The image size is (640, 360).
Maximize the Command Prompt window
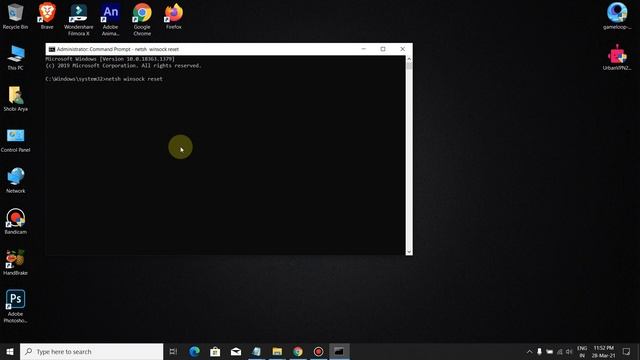point(383,49)
